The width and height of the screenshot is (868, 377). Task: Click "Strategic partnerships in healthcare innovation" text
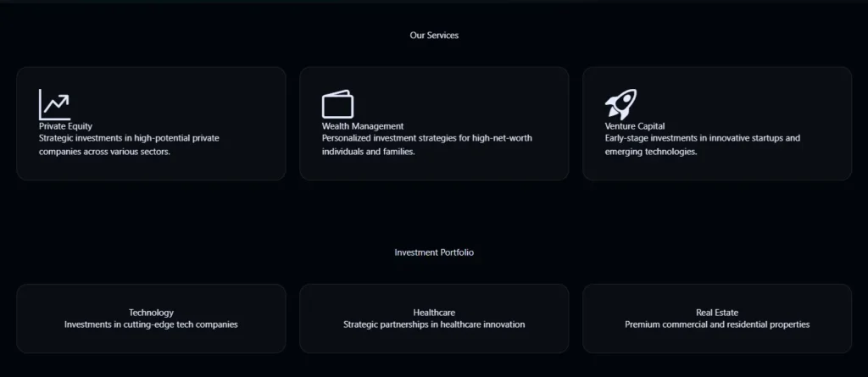[x=434, y=324]
